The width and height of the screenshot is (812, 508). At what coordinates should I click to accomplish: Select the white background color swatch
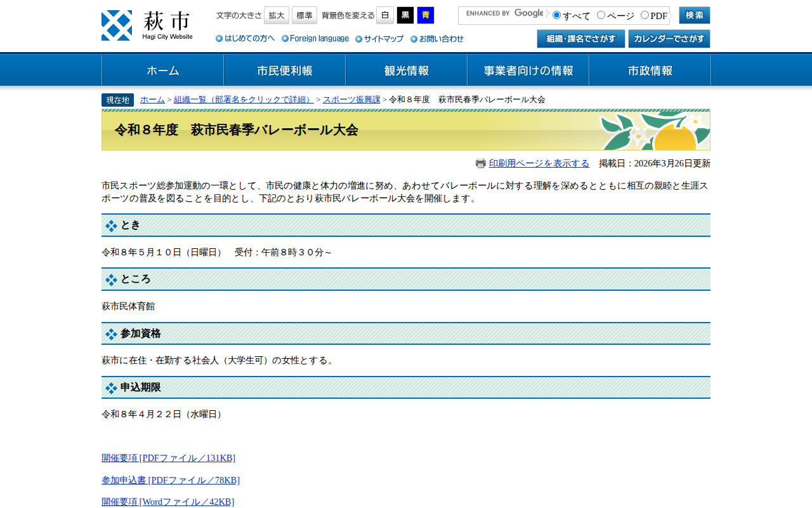(x=385, y=15)
